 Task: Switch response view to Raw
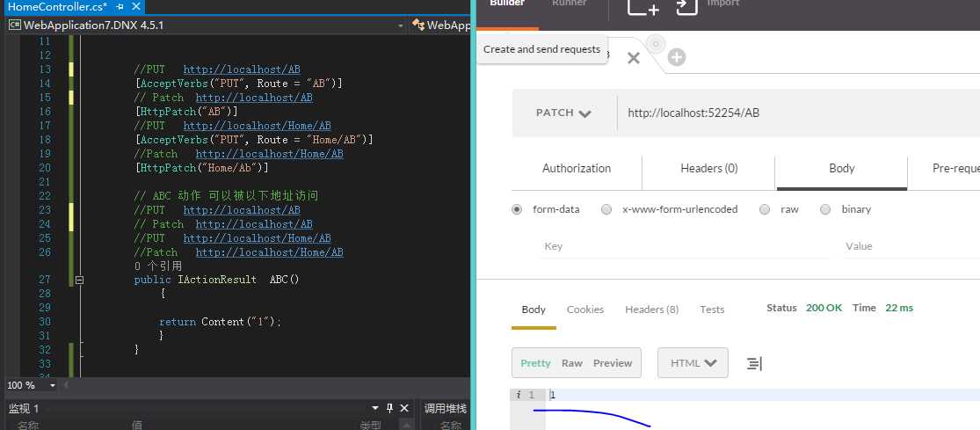pyautogui.click(x=572, y=363)
